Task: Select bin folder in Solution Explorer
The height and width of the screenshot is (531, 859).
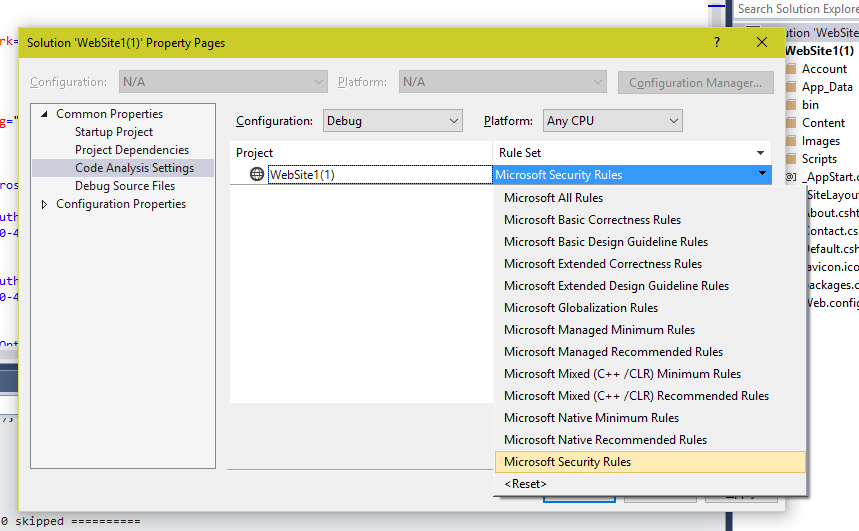Action: click(x=810, y=105)
